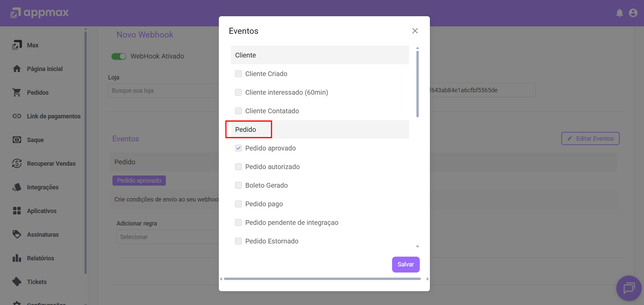Toggle the WebHook Ativado switch

[119, 56]
